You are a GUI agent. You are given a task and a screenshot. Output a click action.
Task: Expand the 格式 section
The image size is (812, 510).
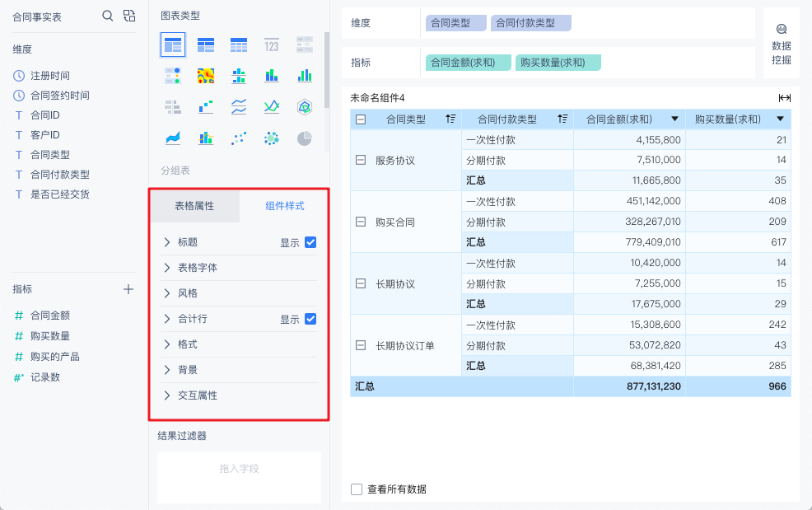pyautogui.click(x=166, y=344)
